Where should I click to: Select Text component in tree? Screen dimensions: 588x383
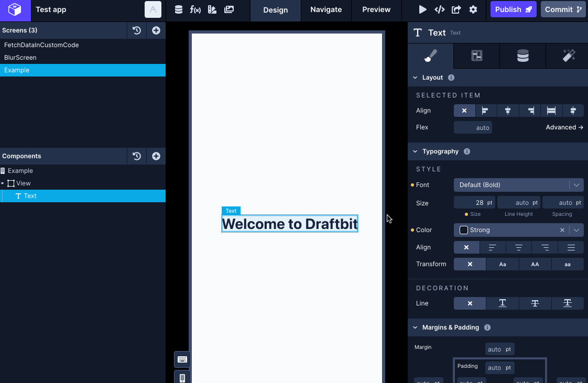pos(82,196)
